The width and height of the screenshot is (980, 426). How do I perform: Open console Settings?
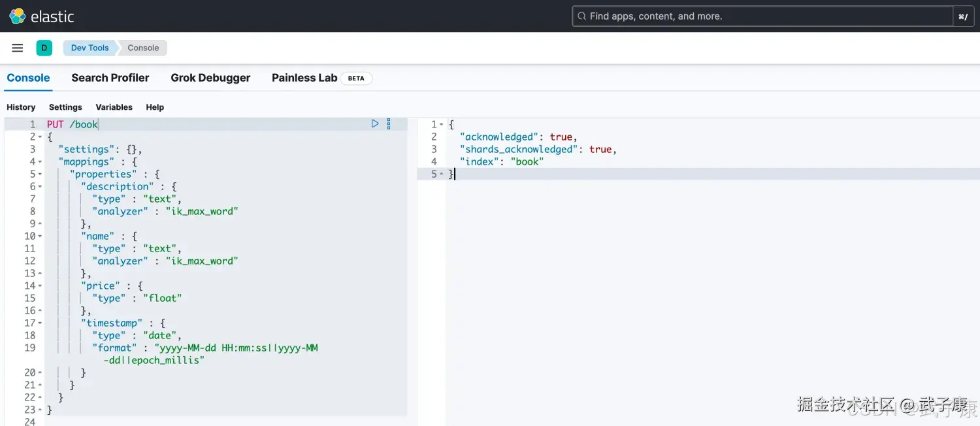click(x=65, y=107)
